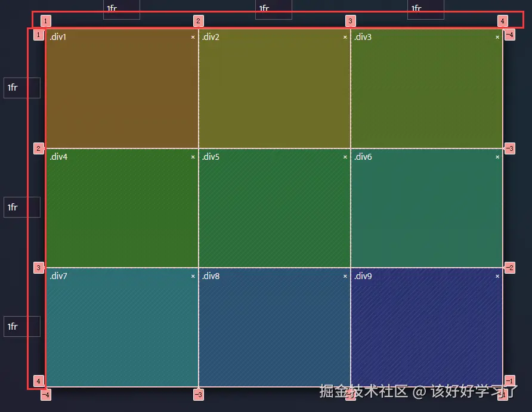Click the negative line -1 marker at bottom right
The image size is (532, 412).
pos(509,380)
